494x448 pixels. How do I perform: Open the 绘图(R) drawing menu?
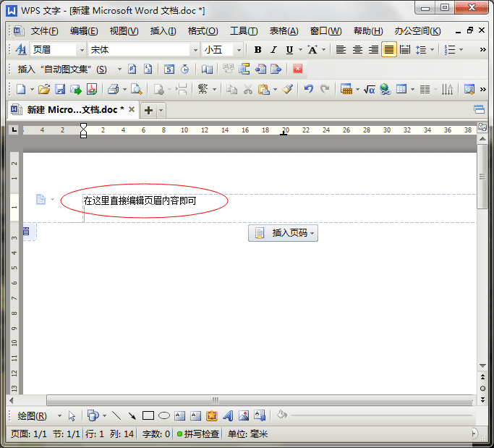32,416
